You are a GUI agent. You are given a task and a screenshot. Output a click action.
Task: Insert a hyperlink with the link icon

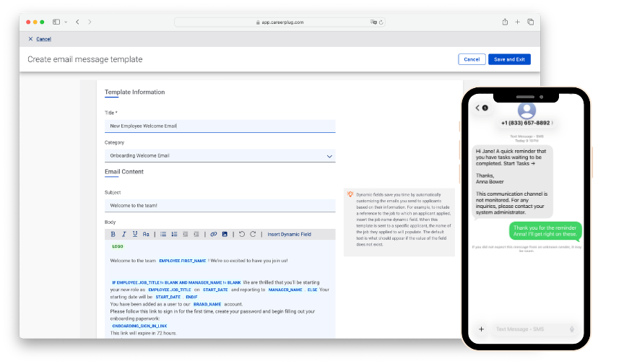[x=214, y=234]
